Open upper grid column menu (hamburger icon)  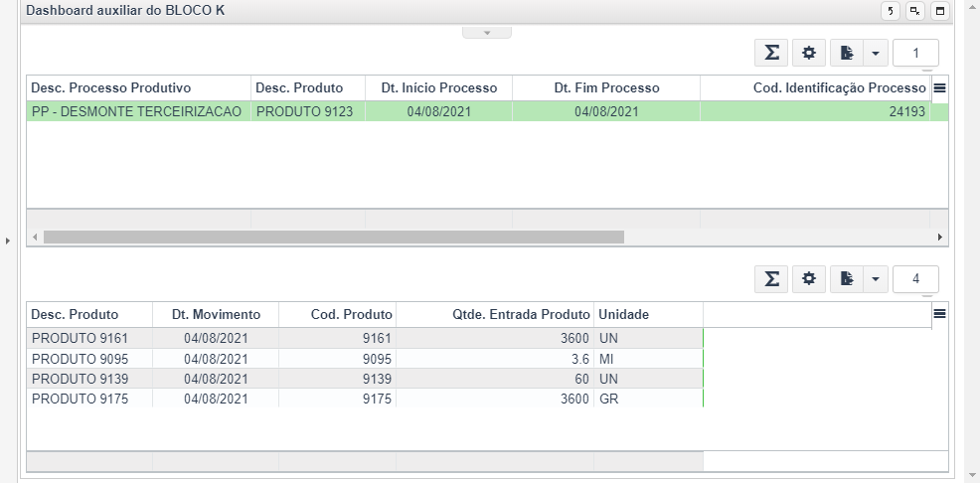938,88
